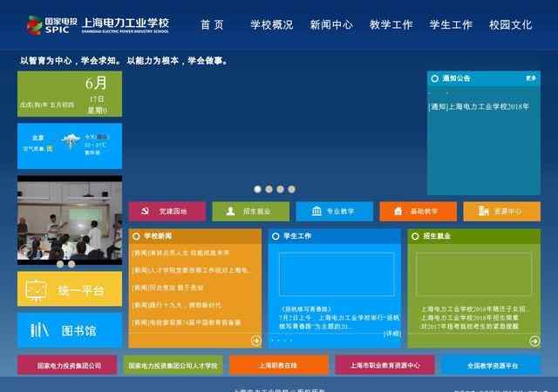Open the 国家电力投资集团公司人才学院 link
The width and height of the screenshot is (558, 392).
(173, 365)
